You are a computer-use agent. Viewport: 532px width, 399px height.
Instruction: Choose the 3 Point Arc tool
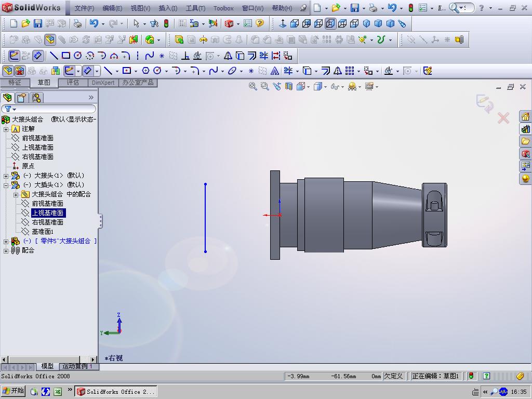(114, 56)
